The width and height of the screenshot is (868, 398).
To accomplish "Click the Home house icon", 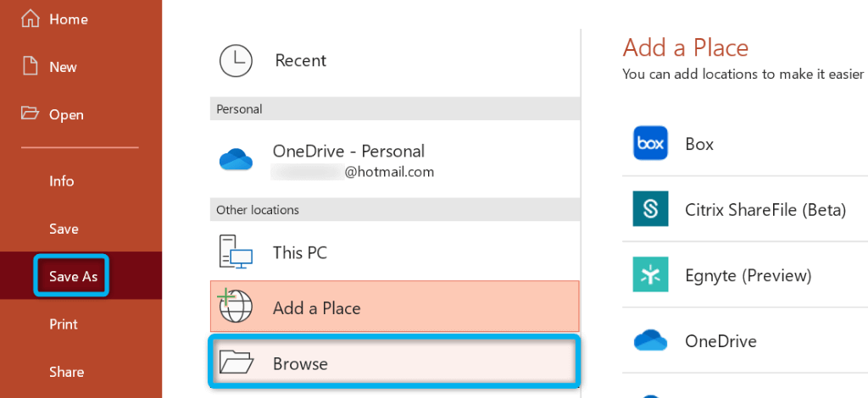I will click(x=31, y=19).
